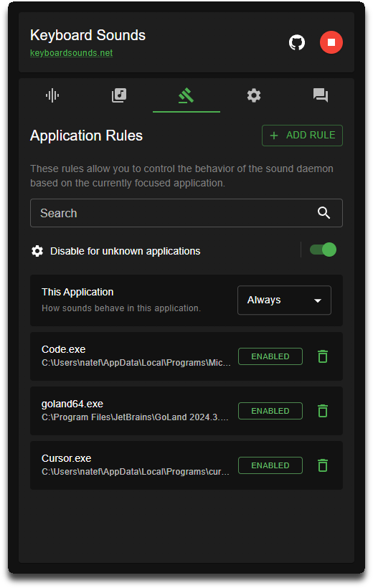Expand the This Application Always dropdown

point(284,300)
